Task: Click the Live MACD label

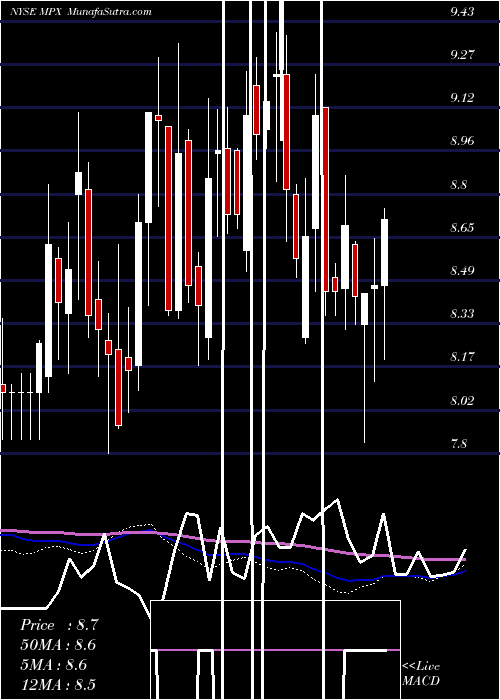Action: (x=421, y=674)
